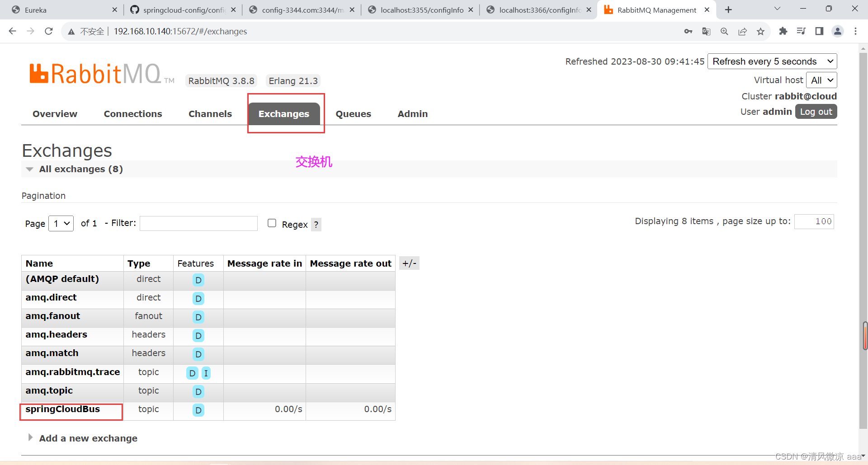Open Chrome three-dot menu
Viewport: 868px width, 465px height.
point(855,31)
